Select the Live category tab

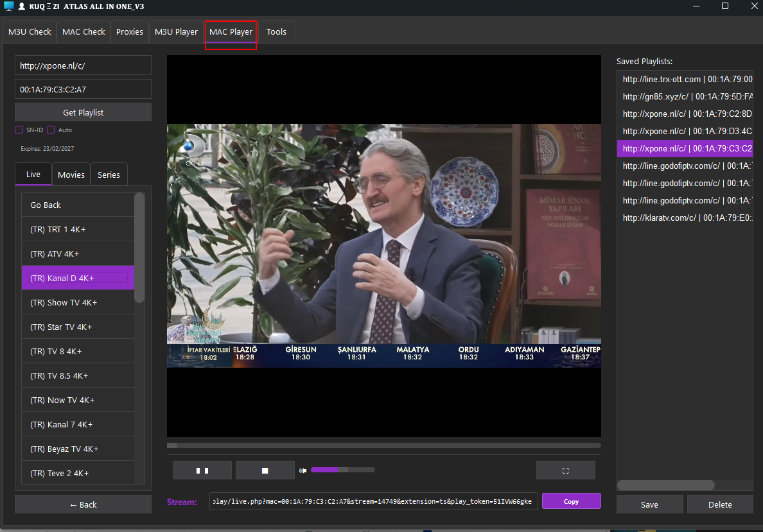[33, 174]
